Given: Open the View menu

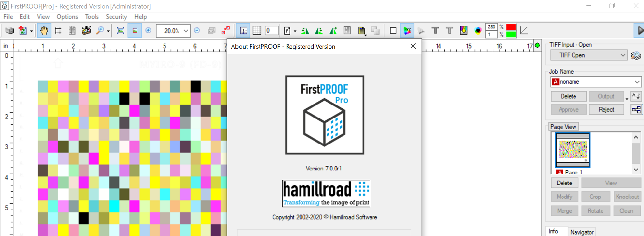Looking at the screenshot, I should 43,17.
